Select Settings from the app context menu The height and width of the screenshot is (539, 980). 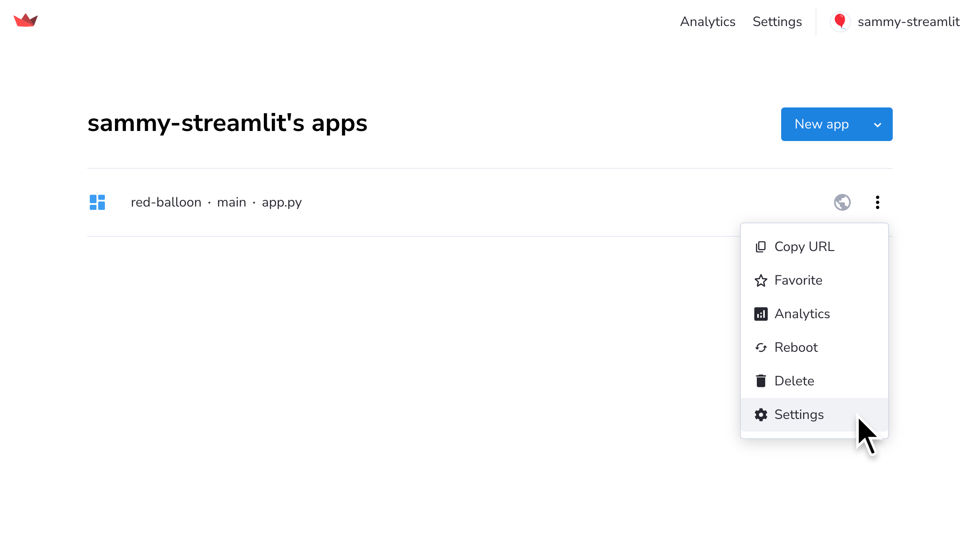point(799,413)
